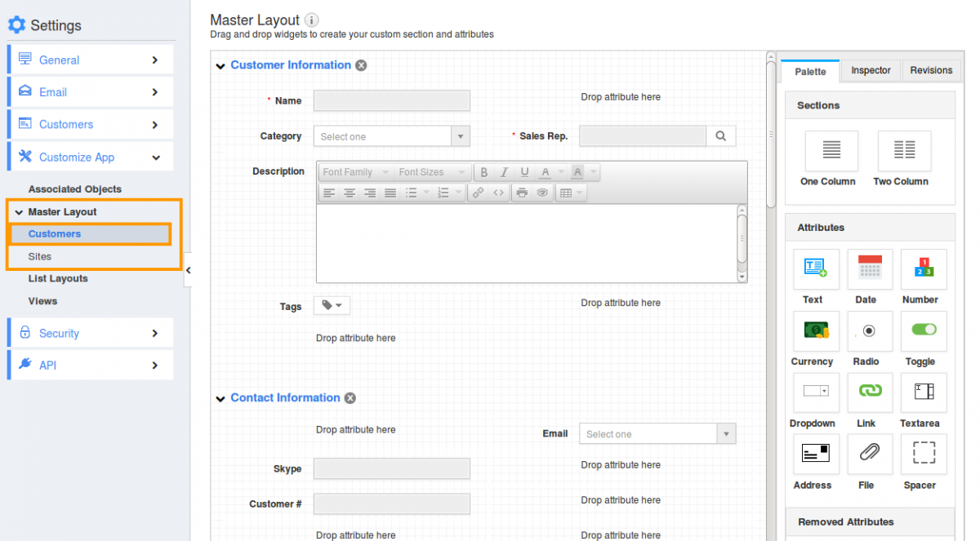This screenshot has width=980, height=541.
Task: Click the Name input field
Action: click(x=391, y=100)
